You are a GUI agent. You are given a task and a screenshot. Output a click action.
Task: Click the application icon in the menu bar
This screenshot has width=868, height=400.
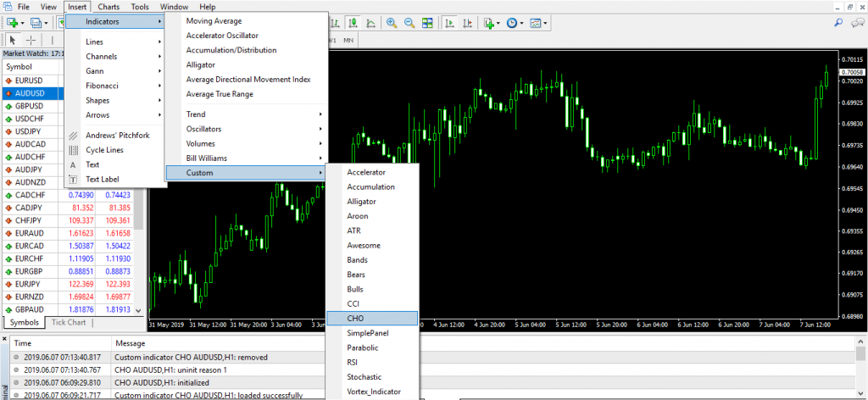pos(7,7)
